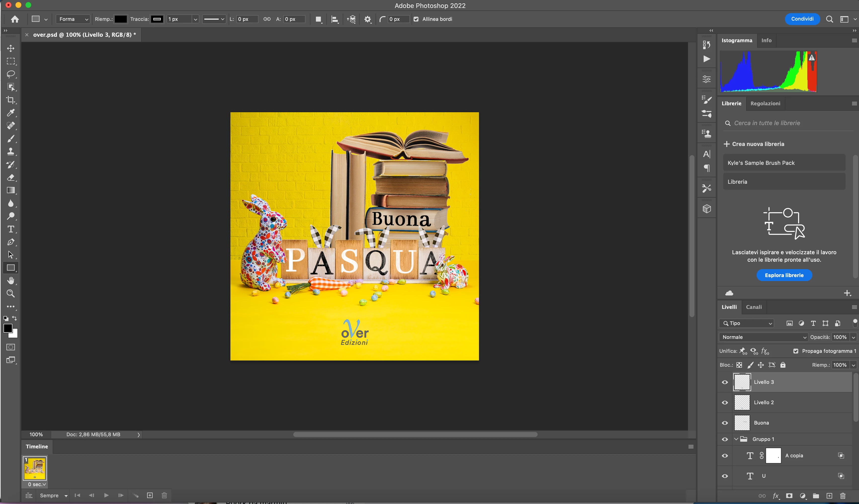Viewport: 859px width, 504px height.
Task: Select the Crop tool
Action: [11, 100]
